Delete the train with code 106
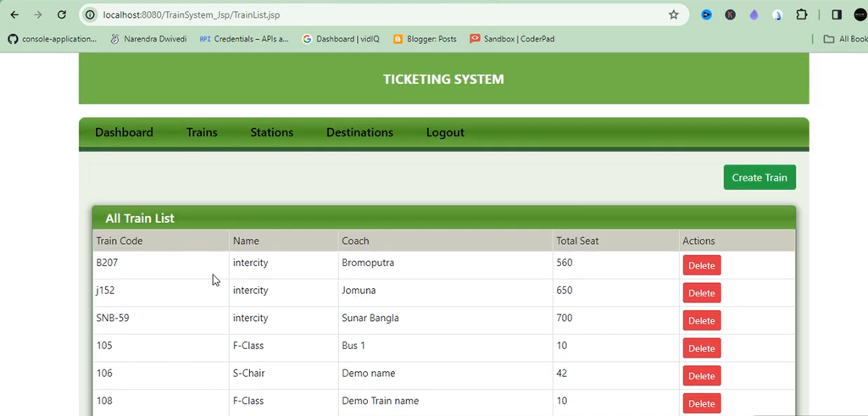868x416 pixels. pos(701,375)
